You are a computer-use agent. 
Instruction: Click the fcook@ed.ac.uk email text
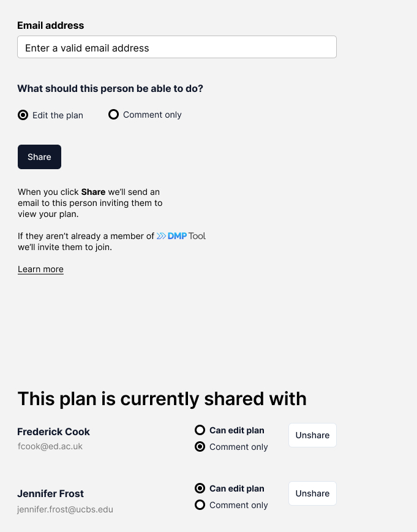50,446
